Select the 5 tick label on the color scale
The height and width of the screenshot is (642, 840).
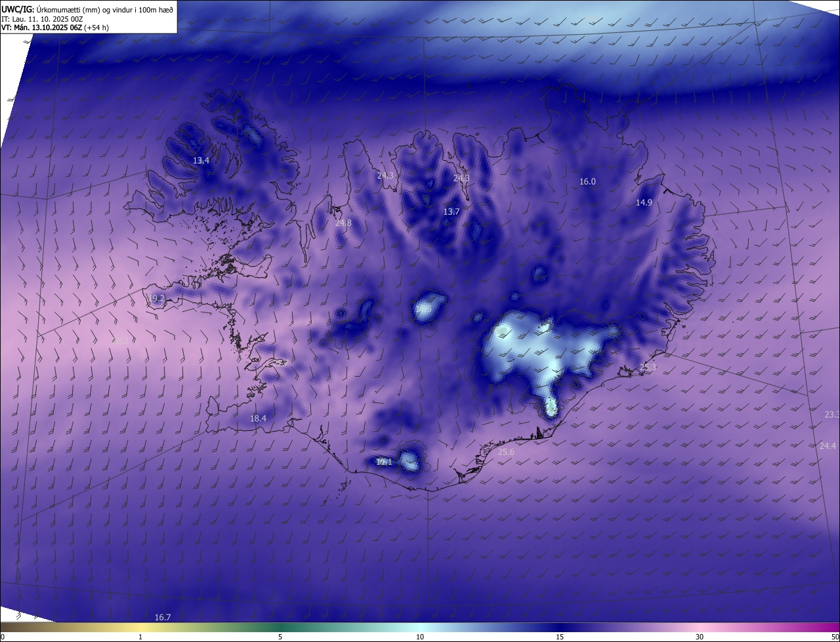click(280, 637)
